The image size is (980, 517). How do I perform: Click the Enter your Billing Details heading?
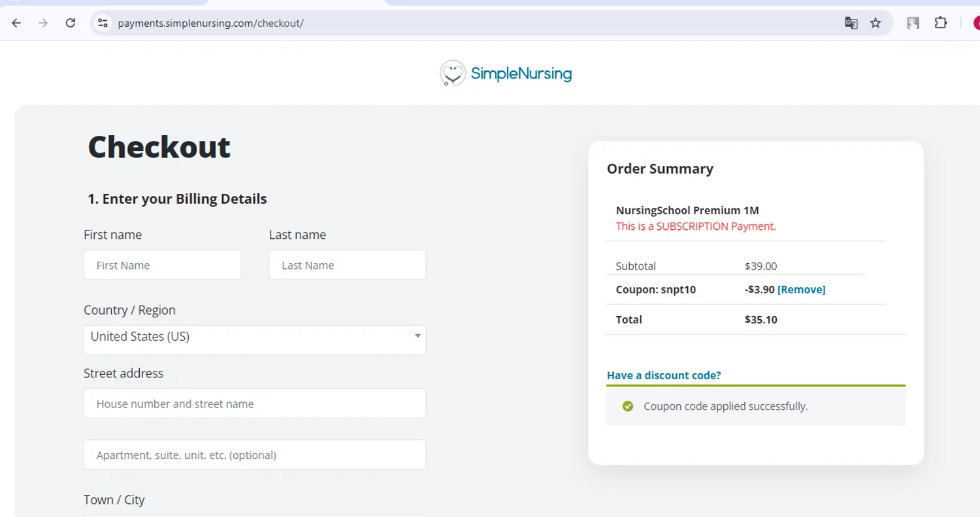[x=177, y=199]
